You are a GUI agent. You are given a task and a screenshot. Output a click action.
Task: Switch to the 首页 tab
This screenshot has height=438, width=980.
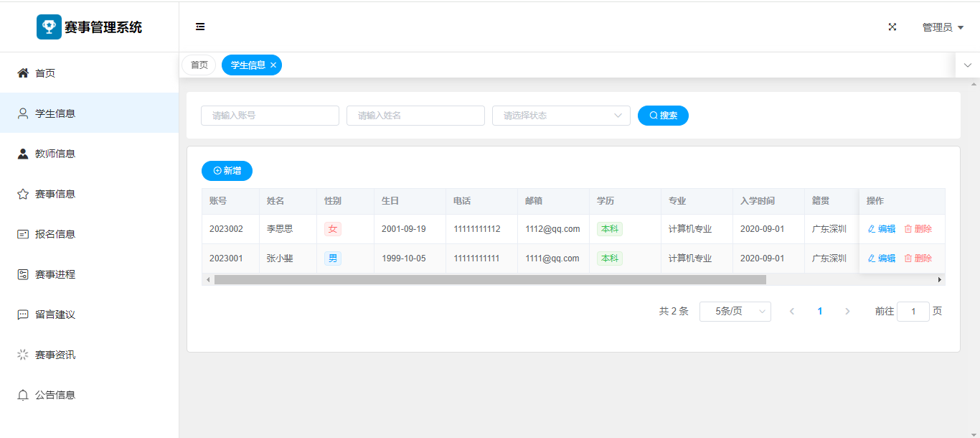pyautogui.click(x=199, y=65)
